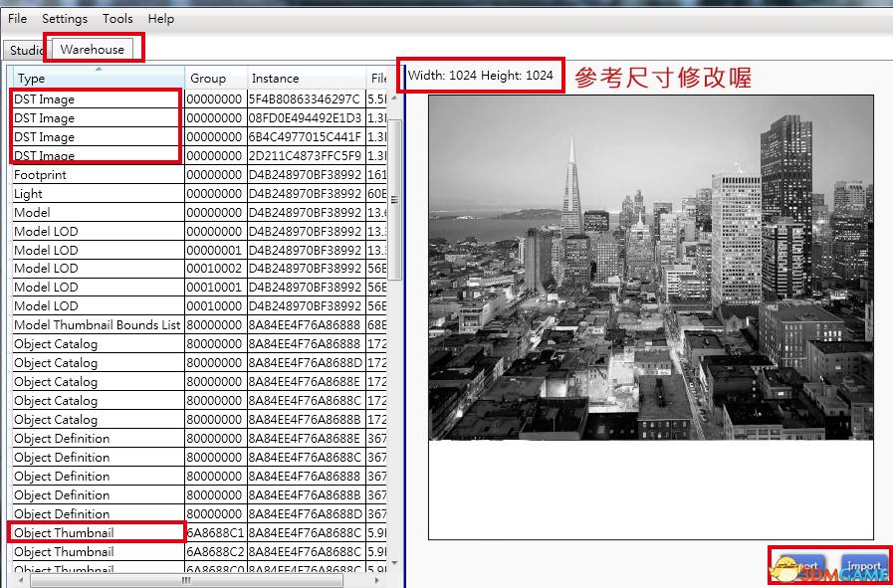The image size is (893, 588).
Task: Open the Tools menu
Action: click(117, 18)
